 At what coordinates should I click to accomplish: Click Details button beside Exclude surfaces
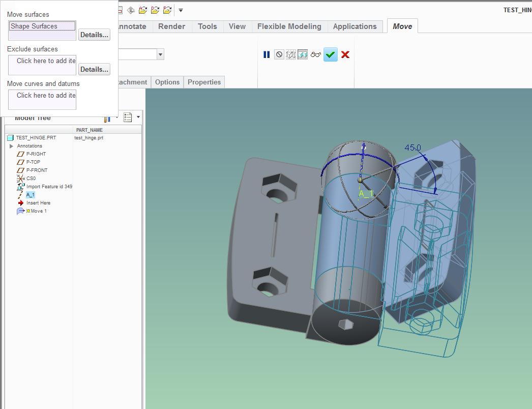tap(94, 69)
